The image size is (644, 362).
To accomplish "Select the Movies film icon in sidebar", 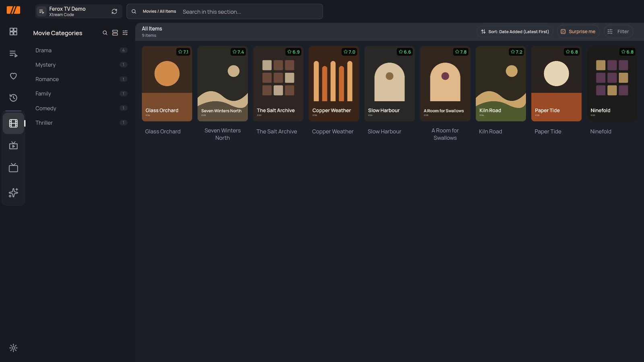I will coord(13,123).
